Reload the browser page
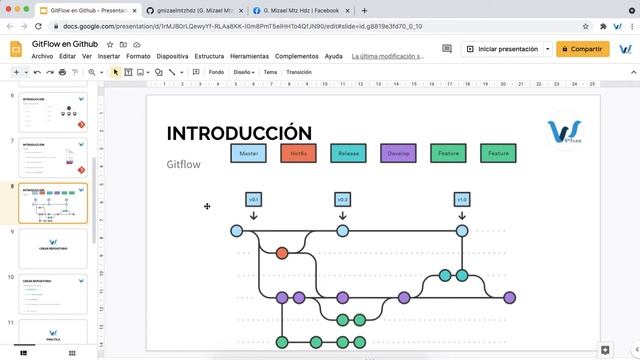Viewport: 640px width, 360px height. (38, 26)
